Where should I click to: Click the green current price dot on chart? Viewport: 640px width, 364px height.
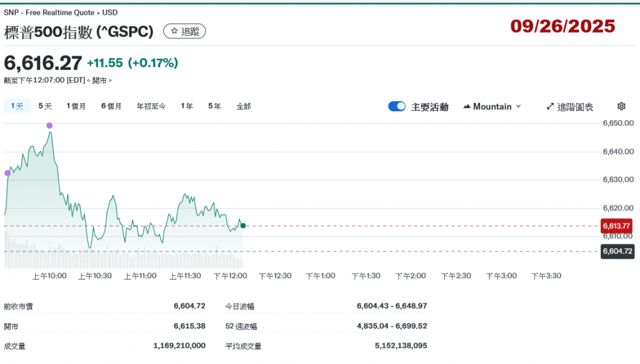[243, 226]
